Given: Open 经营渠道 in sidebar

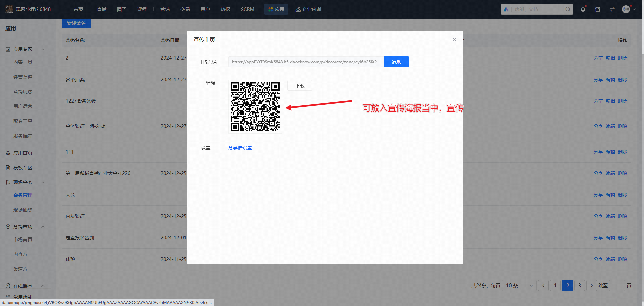Looking at the screenshot, I should point(23,77).
